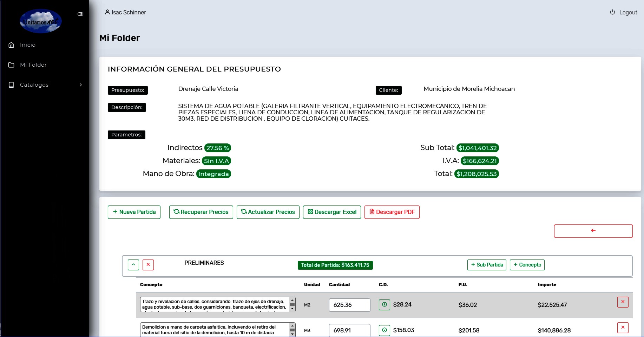Click the home icon next to Inicio
644x337 pixels.
[11, 45]
